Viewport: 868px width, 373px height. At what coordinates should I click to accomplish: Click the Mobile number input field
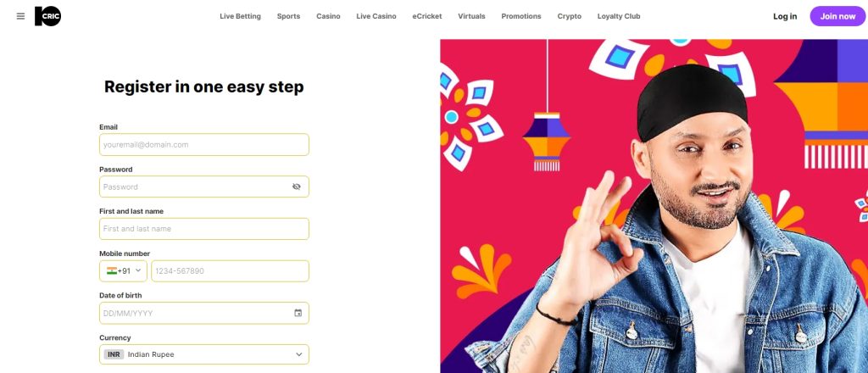pyautogui.click(x=231, y=271)
